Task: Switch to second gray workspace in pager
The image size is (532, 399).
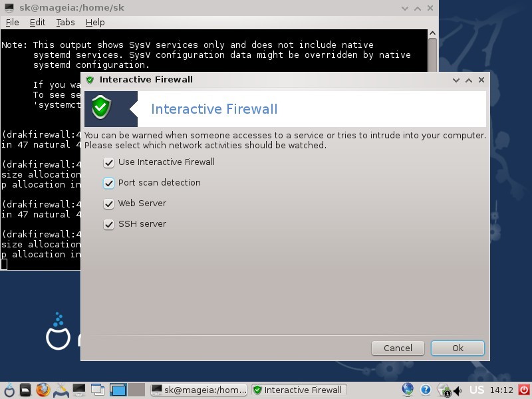Action: [x=136, y=390]
